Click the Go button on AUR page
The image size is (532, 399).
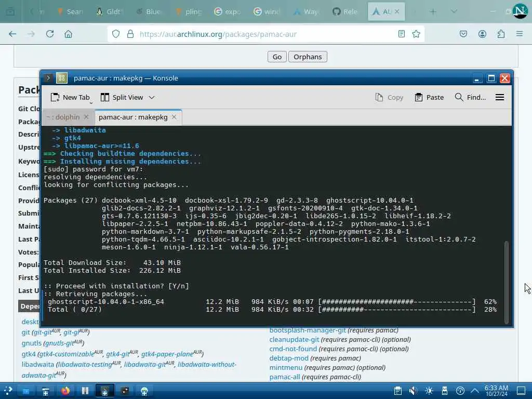coord(277,57)
